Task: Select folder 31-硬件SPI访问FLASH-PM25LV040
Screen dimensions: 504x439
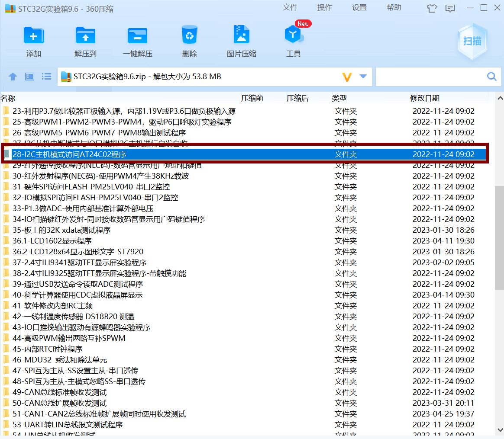Action: click(91, 186)
